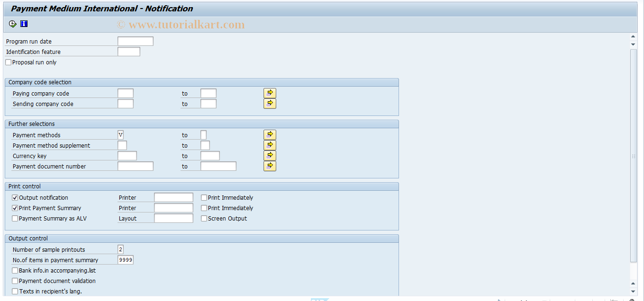Image resolution: width=644 pixels, height=301 pixels.
Task: Enable Payment Summary as ALV
Action: click(x=15, y=219)
